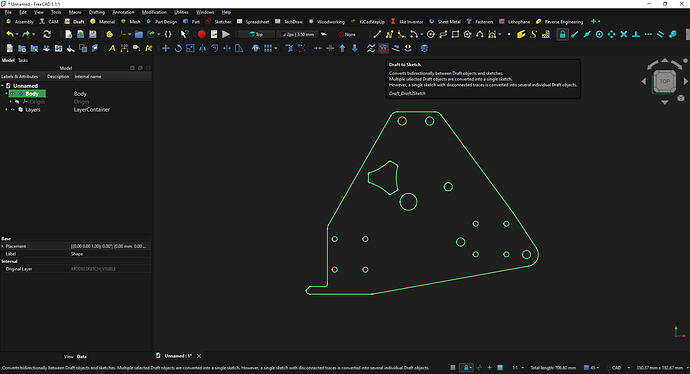Click the Upgrade arrow tool
690x374 pixels.
[342, 48]
